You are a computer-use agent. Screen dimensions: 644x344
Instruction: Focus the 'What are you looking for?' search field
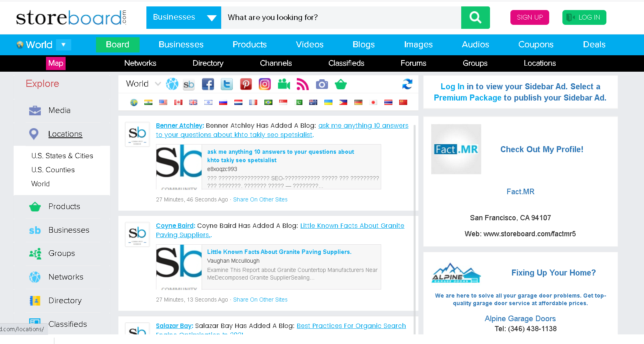click(341, 18)
